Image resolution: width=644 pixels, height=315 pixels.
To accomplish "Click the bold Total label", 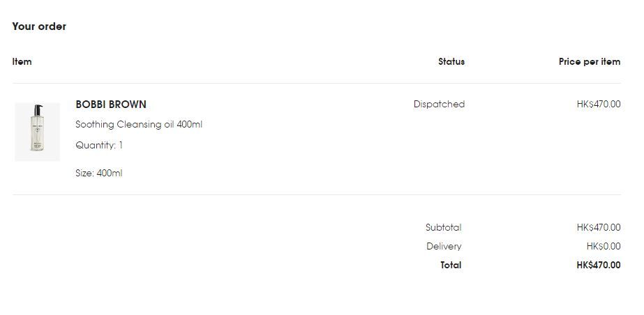I will coord(451,265).
